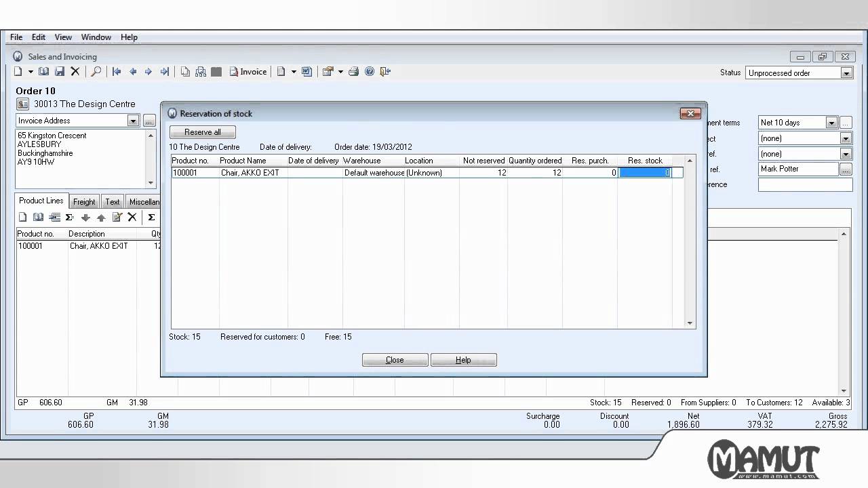Click 'Chair, AKKO EXIT' in the Product Lines list

point(98,246)
